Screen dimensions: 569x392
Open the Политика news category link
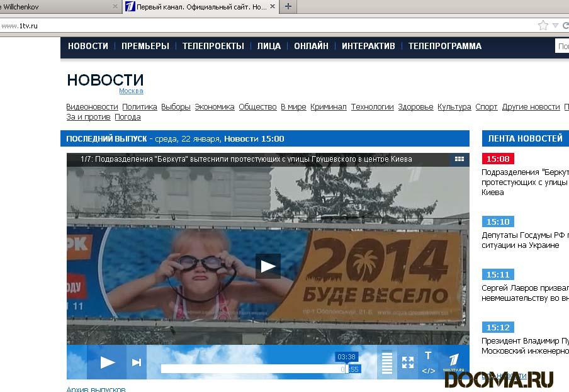139,107
